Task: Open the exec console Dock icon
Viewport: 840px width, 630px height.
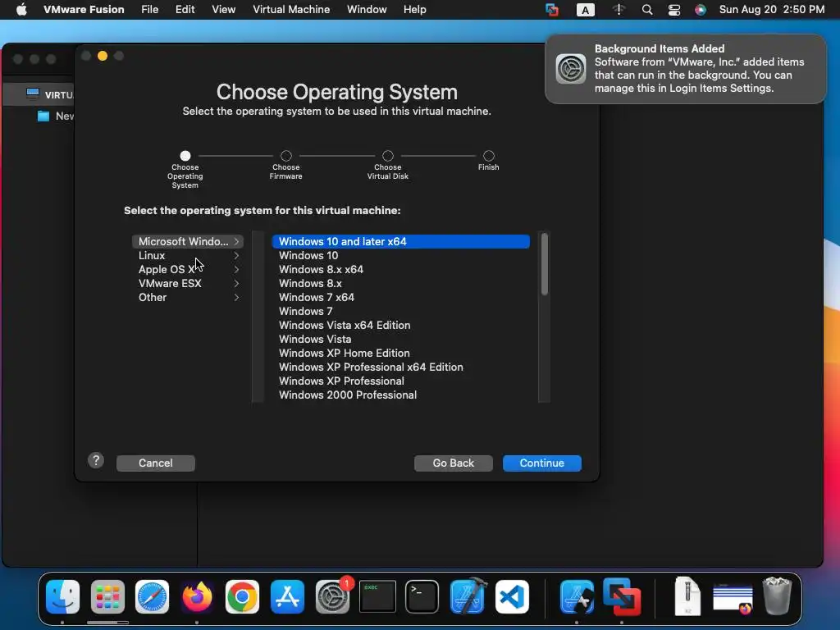Action: (377, 596)
